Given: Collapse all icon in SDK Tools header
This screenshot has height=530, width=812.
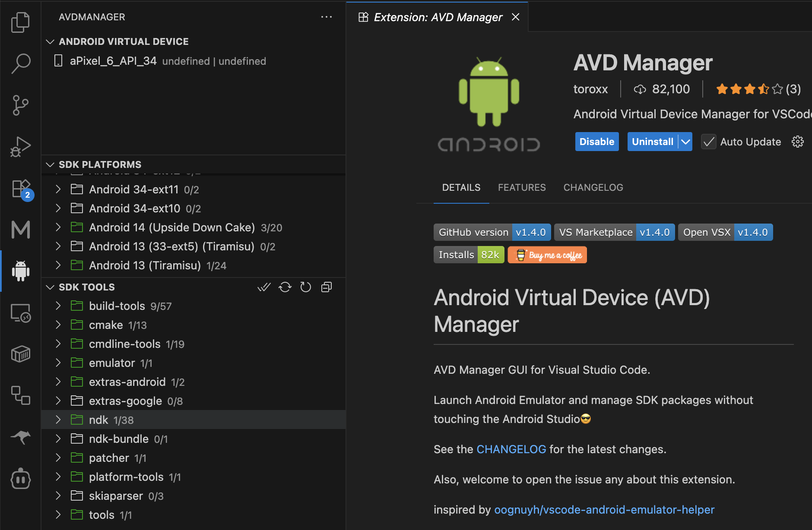Looking at the screenshot, I should (x=327, y=287).
